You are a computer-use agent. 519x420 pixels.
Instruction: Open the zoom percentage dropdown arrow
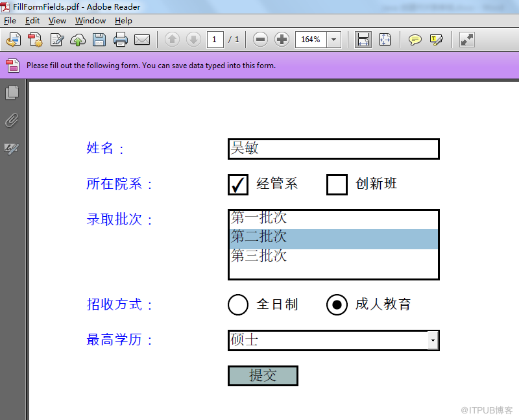333,40
